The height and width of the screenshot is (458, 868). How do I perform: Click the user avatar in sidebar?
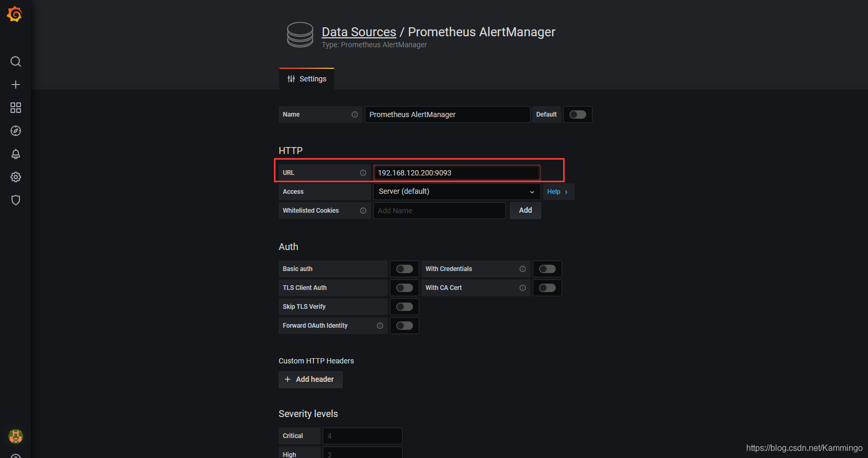point(16,436)
